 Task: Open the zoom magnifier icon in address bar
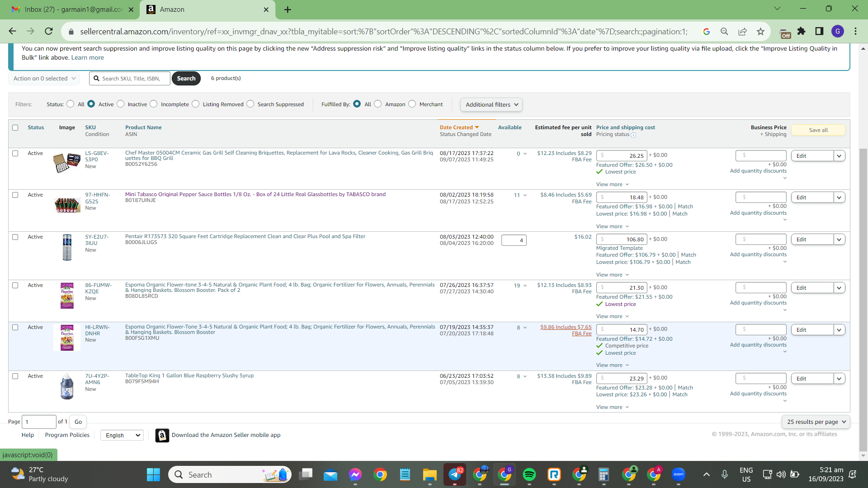pos(724,31)
